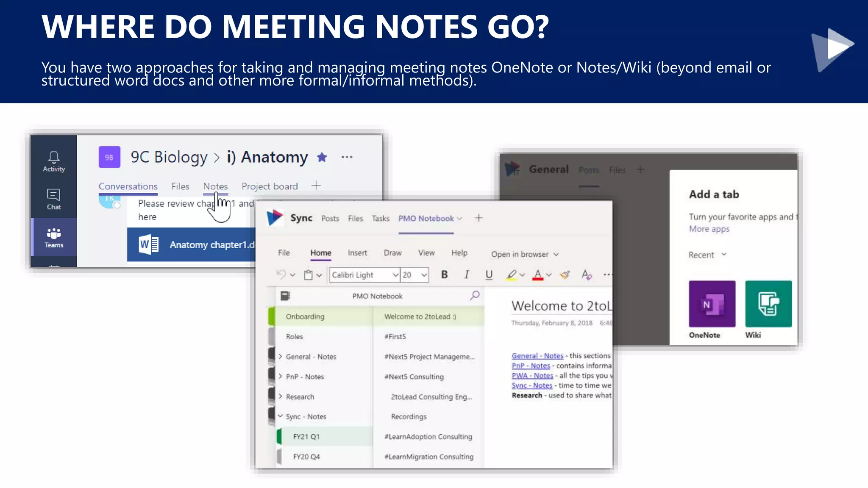Toggle Underline formatting
This screenshot has height=488, width=868.
489,275
